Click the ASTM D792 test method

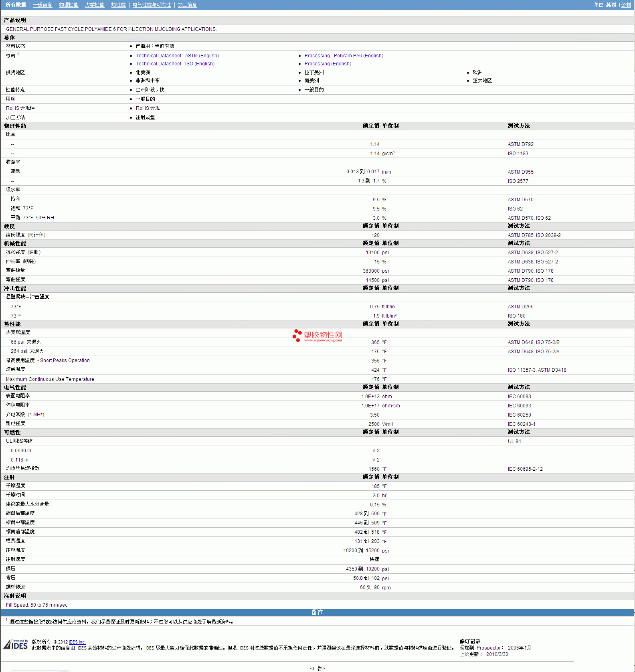pyautogui.click(x=520, y=144)
